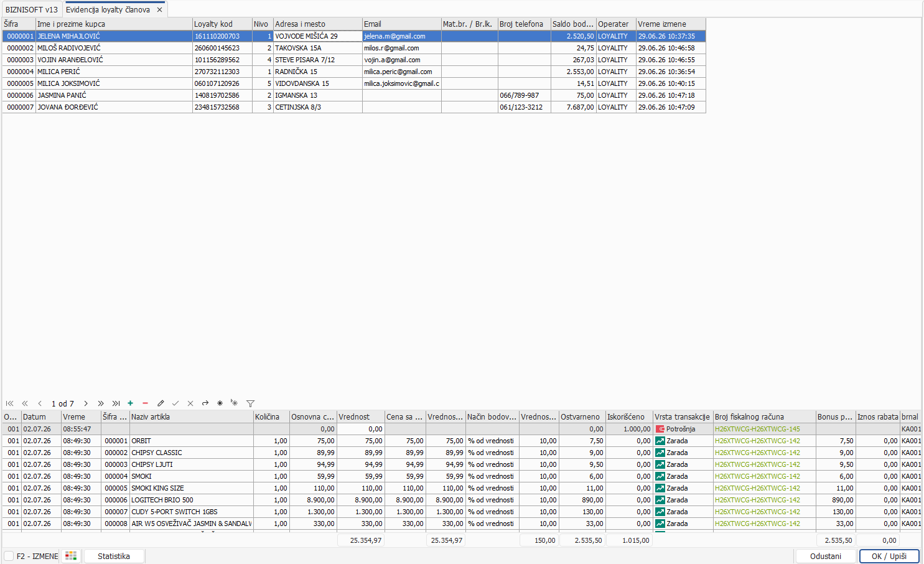Close the Evidencija loyalty članova tab
Viewport: 924px width, 564px height.
159,9
